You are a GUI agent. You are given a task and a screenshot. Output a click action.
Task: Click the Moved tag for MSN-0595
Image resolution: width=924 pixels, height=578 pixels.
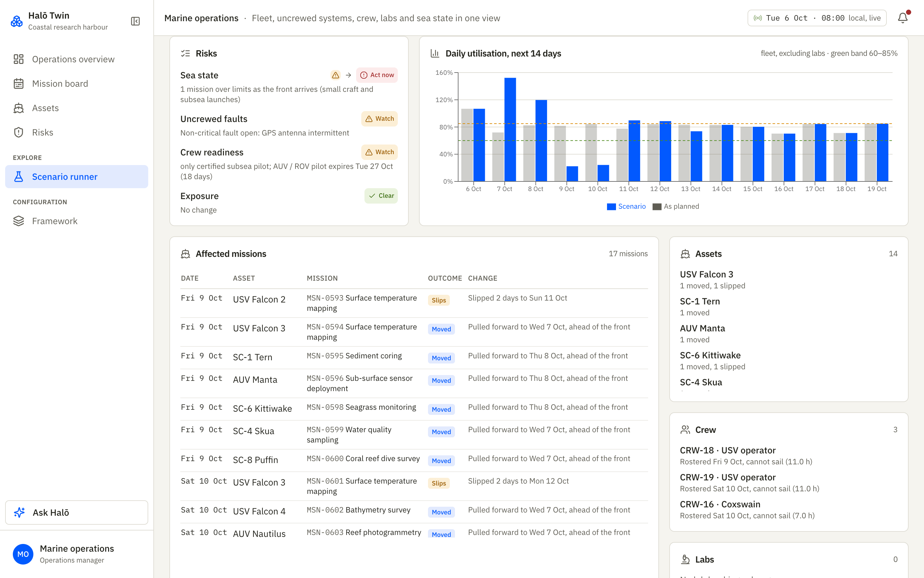(x=441, y=358)
